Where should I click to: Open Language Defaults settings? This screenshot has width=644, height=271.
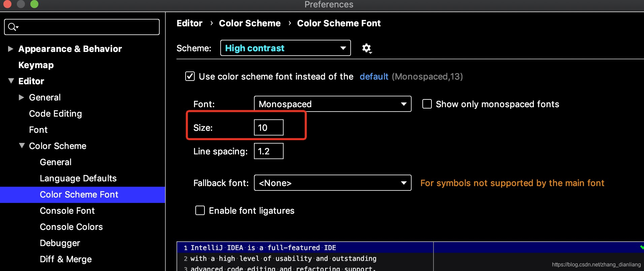click(78, 178)
